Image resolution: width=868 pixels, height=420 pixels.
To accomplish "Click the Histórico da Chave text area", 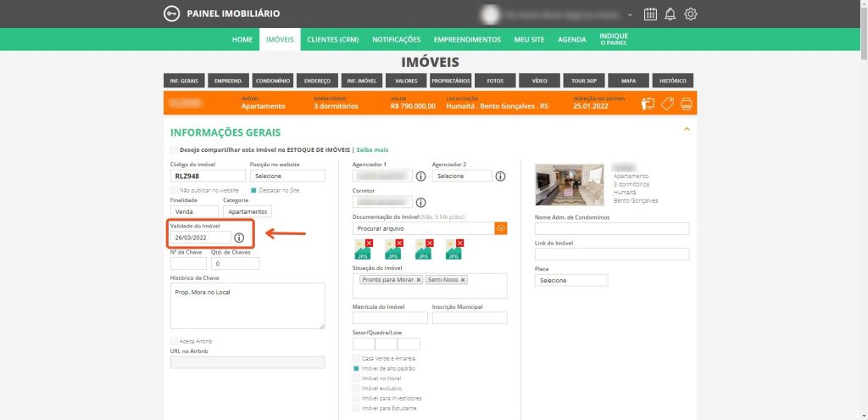I will (x=248, y=305).
